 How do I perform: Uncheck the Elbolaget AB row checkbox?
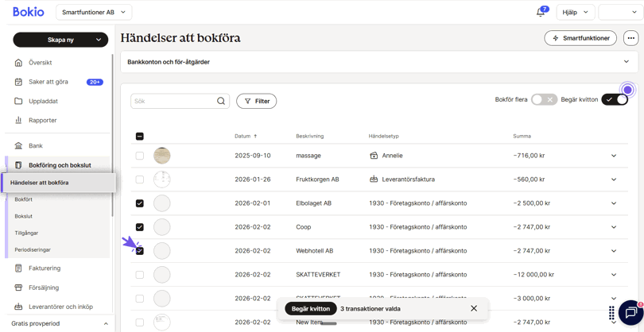(x=140, y=203)
